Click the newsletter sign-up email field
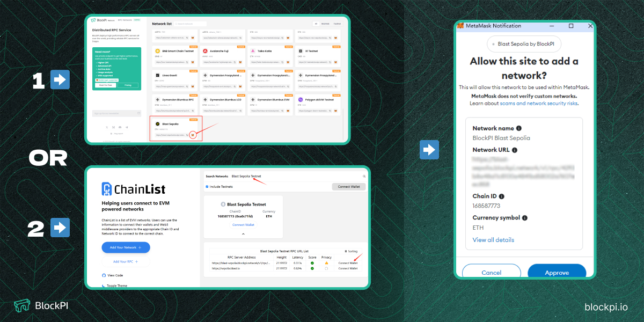 tap(116, 113)
